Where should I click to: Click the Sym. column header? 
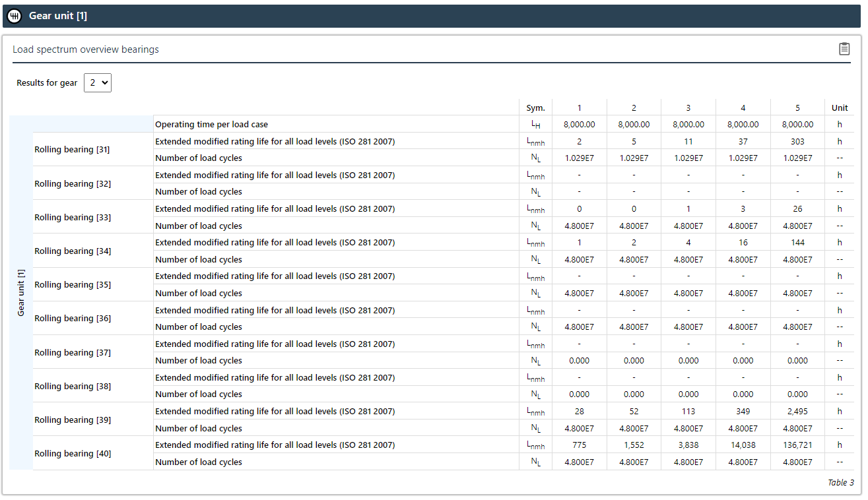click(x=535, y=107)
